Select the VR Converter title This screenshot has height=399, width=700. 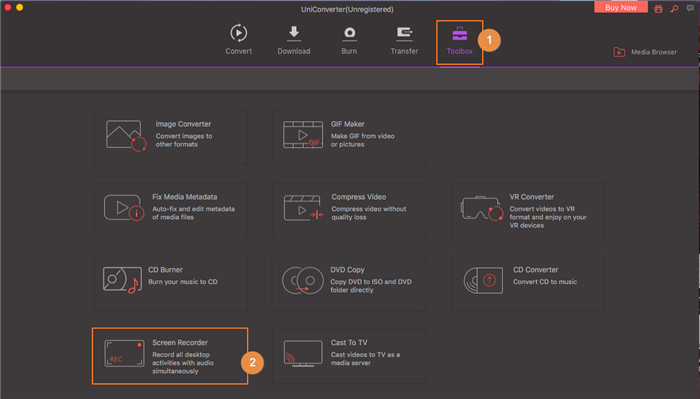point(532,197)
